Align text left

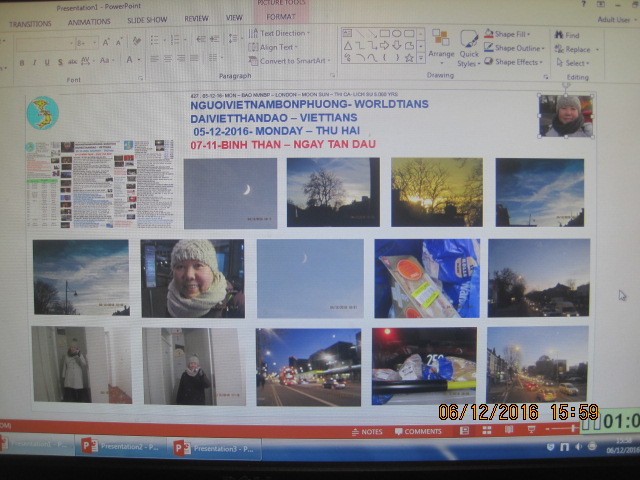[x=154, y=59]
